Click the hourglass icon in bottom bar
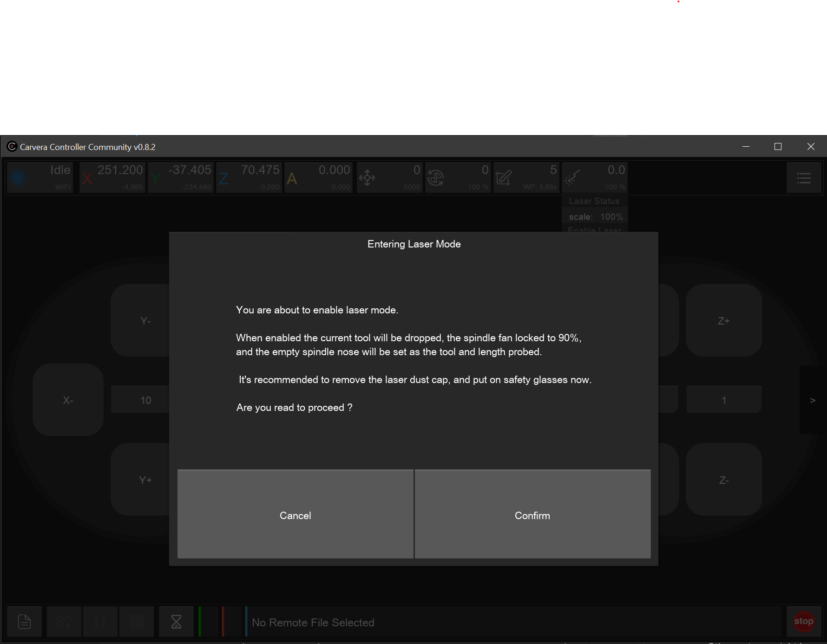Viewport: 827px width, 644px height. [x=177, y=621]
